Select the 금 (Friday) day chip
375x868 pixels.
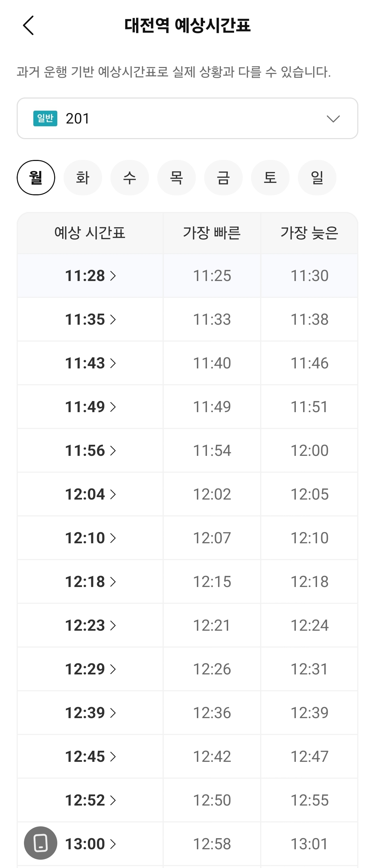click(223, 178)
